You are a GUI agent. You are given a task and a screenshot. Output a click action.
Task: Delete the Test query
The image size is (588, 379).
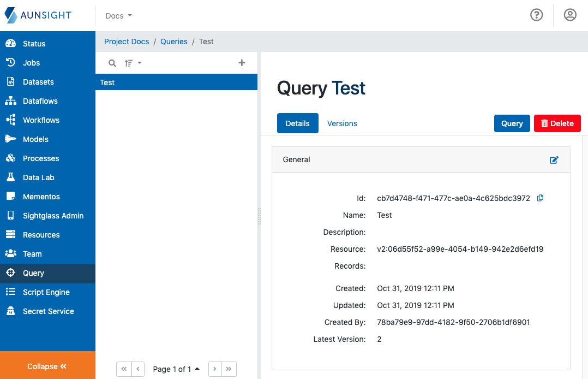(x=557, y=123)
